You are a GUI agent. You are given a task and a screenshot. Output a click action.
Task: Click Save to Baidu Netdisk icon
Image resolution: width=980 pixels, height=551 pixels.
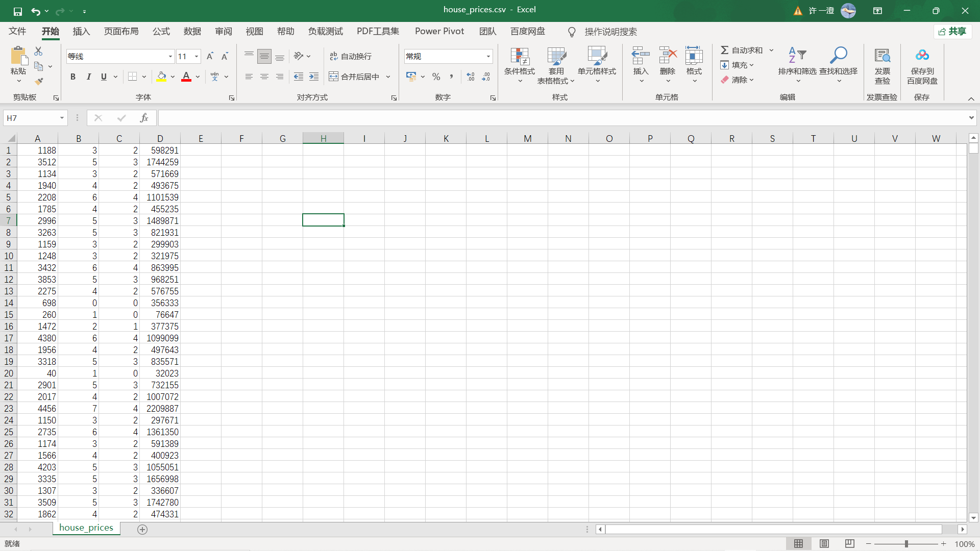coord(922,55)
